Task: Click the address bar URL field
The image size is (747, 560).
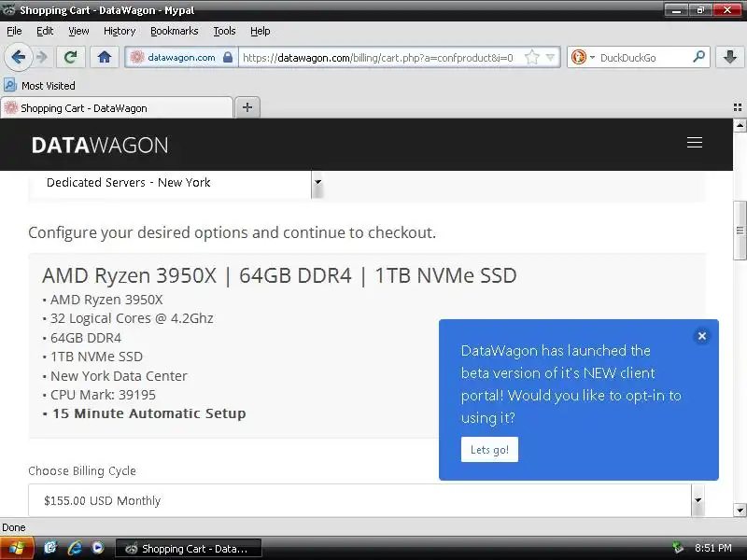Action: click(x=379, y=58)
